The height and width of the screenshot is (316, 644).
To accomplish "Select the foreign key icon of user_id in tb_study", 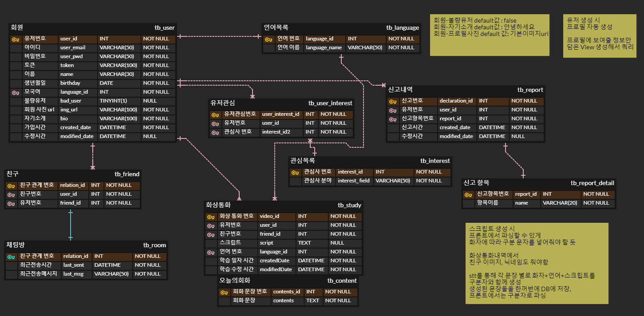I will [x=211, y=225].
